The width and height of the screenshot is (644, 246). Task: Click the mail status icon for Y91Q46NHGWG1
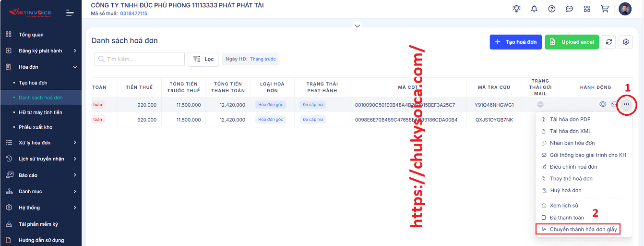tap(540, 104)
